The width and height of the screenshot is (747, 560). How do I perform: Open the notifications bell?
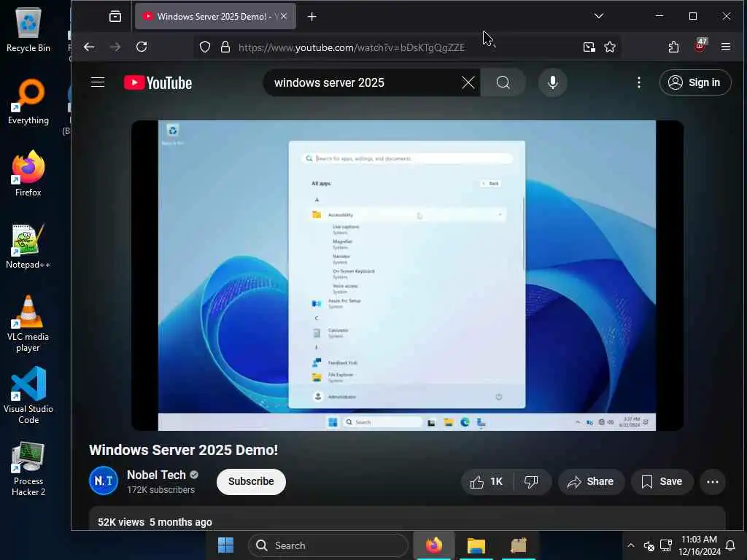pyautogui.click(x=730, y=545)
